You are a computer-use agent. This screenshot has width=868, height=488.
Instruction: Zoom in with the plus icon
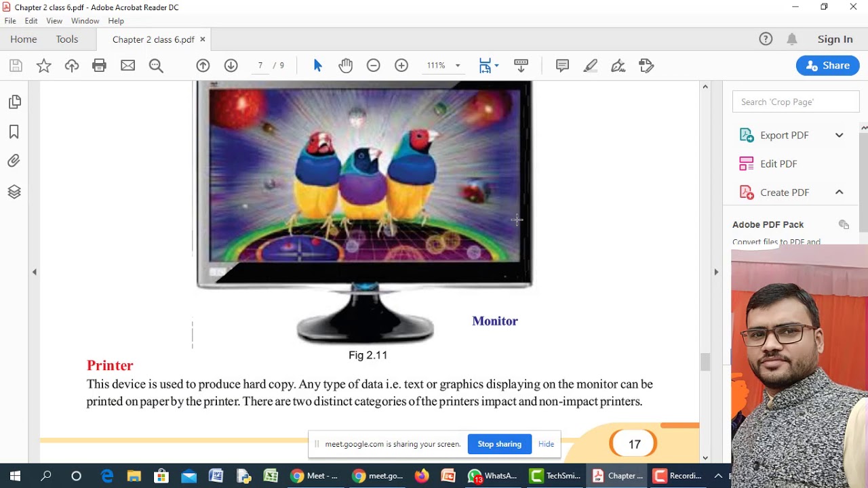pyautogui.click(x=401, y=66)
